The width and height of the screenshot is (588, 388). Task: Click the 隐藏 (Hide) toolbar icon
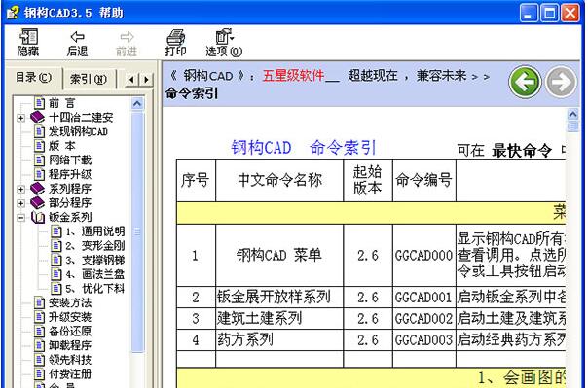[28, 37]
